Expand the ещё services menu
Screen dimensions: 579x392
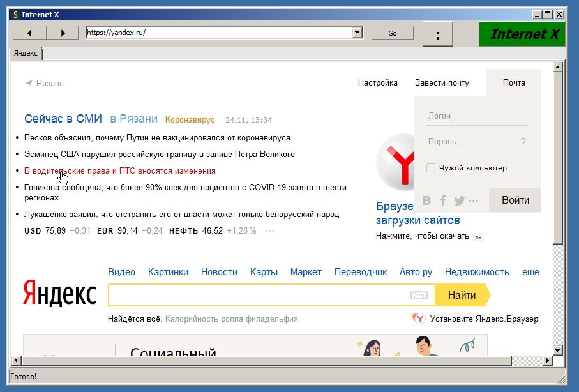[x=530, y=271]
